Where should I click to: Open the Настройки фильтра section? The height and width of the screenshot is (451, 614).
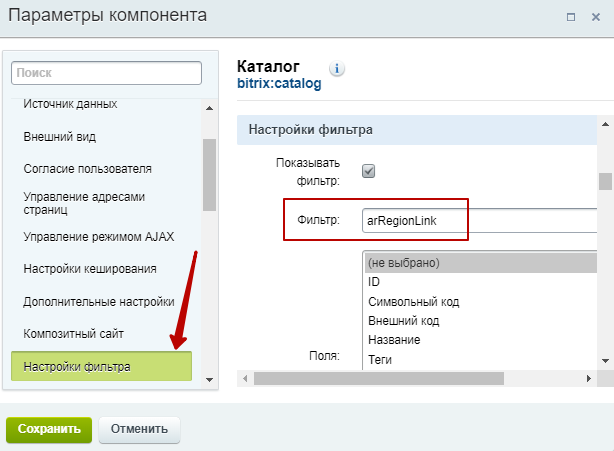click(x=101, y=366)
